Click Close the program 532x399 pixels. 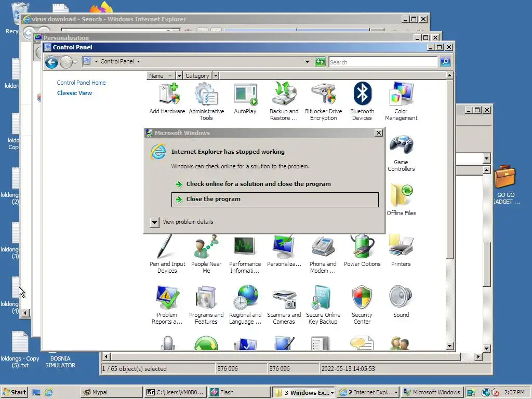click(275, 199)
